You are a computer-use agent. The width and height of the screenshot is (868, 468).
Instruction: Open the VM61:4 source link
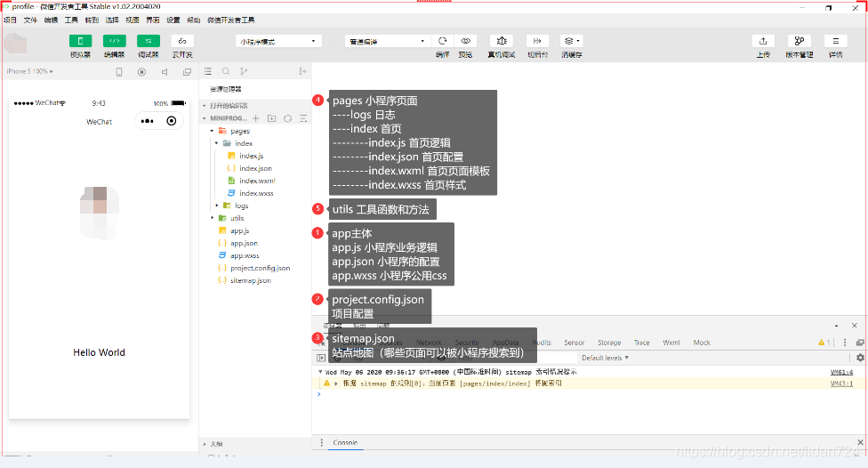click(841, 372)
